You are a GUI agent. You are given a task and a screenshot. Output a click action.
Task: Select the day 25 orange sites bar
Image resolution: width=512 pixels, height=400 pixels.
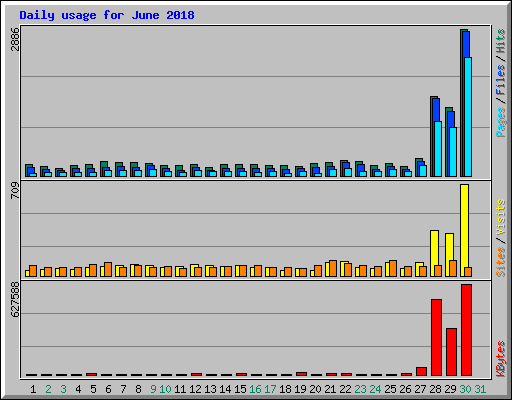coord(393,269)
